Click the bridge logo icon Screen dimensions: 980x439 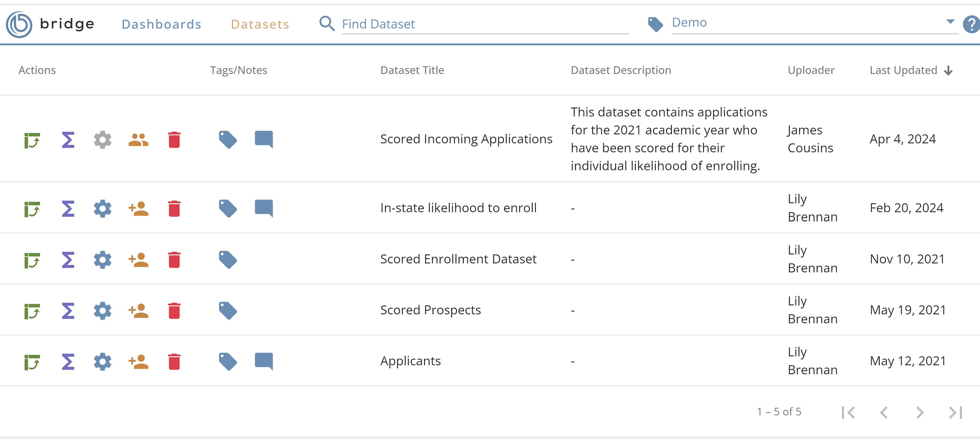(19, 24)
